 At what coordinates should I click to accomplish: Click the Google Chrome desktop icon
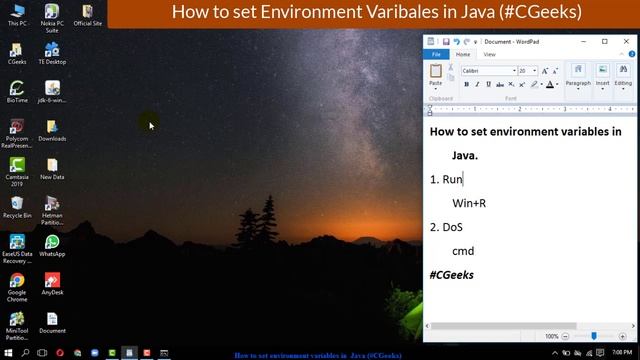[17, 287]
